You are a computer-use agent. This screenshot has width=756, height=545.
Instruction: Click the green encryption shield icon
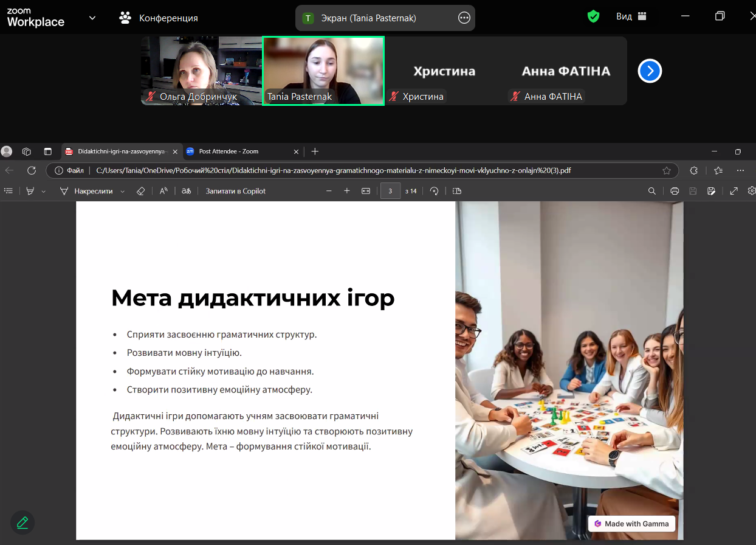coord(594,16)
